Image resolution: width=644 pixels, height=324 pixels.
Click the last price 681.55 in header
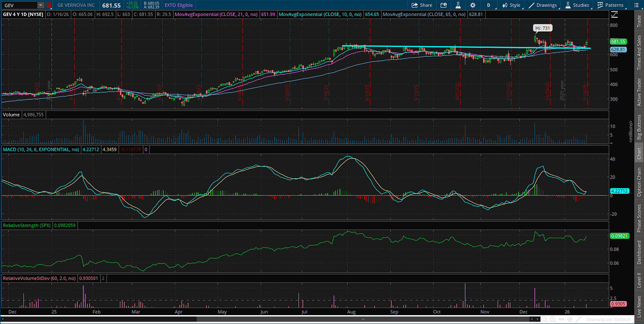pos(112,5)
